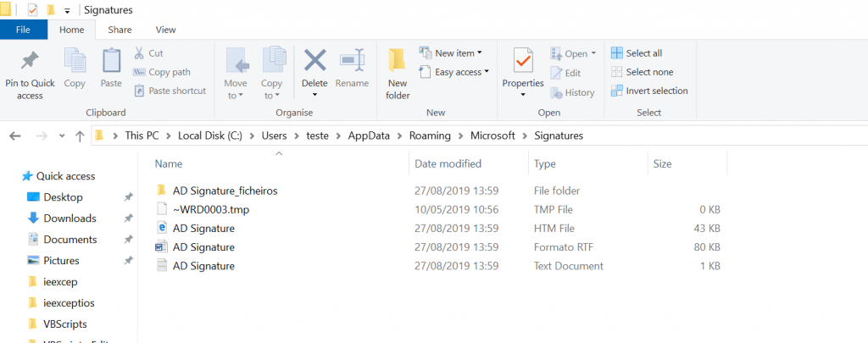Click Pin to Quick access icon
The width and height of the screenshot is (868, 343).
[x=30, y=61]
